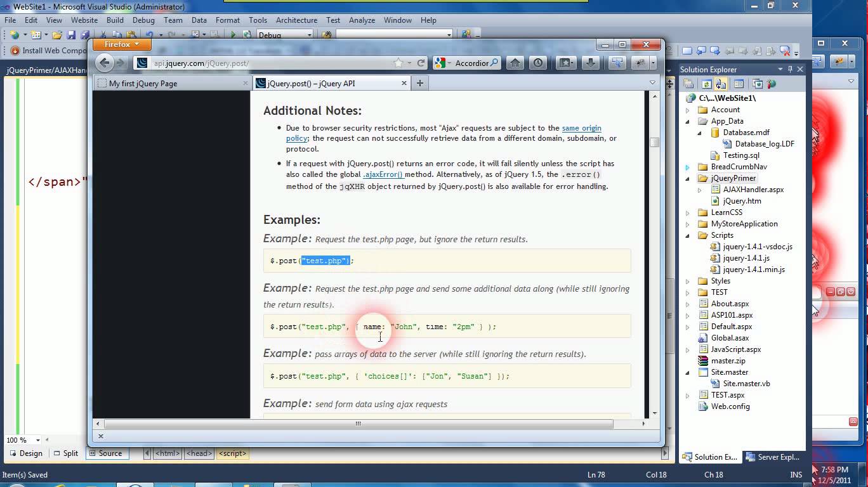The image size is (868, 487).
Task: Collapse the App_Data folder
Action: [687, 121]
